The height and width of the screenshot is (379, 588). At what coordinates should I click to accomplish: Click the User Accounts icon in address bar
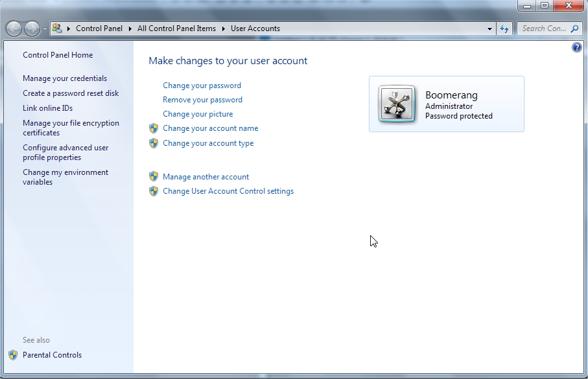[57, 28]
